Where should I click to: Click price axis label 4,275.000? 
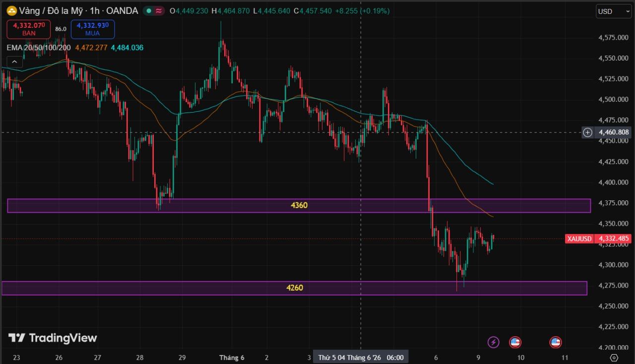coord(614,286)
